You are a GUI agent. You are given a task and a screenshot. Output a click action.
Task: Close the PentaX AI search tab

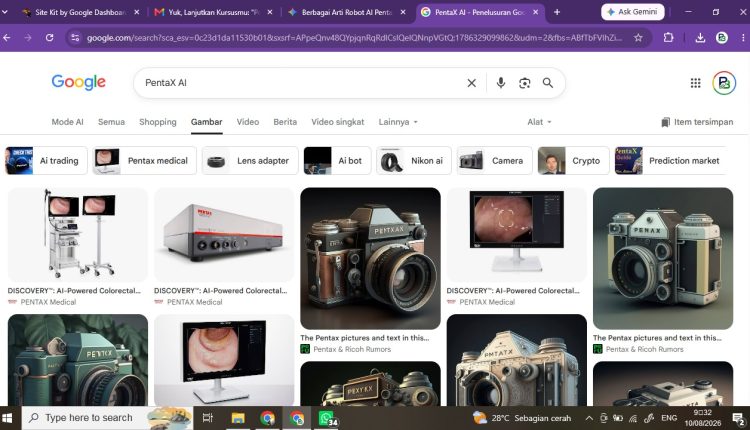pyautogui.click(x=535, y=12)
